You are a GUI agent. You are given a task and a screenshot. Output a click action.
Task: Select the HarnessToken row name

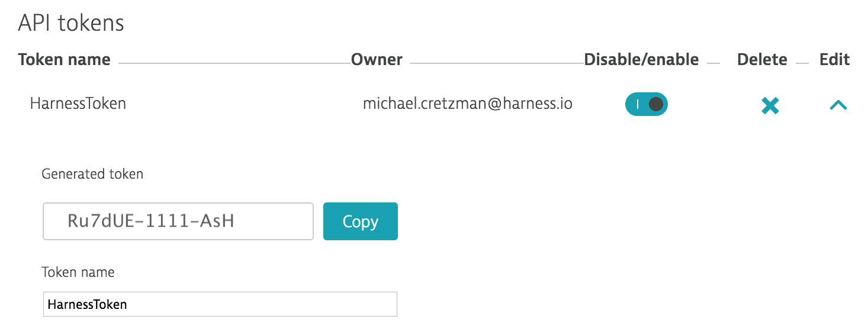click(x=78, y=104)
